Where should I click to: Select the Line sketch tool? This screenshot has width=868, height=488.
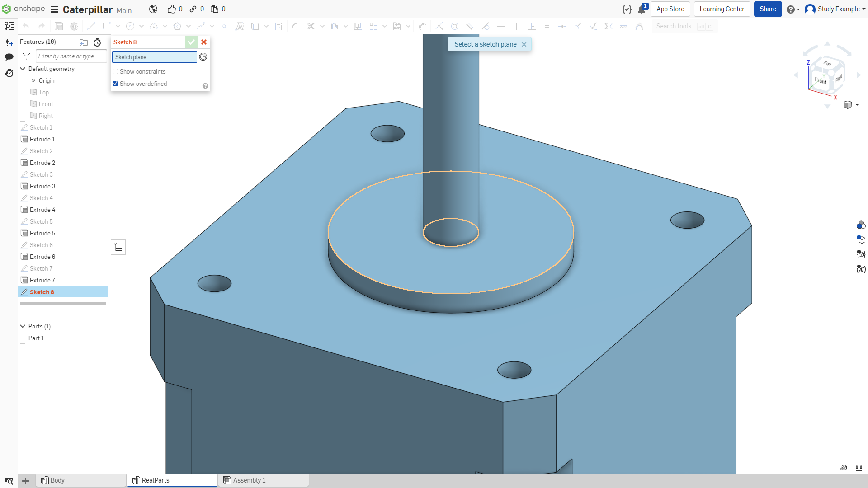[91, 26]
